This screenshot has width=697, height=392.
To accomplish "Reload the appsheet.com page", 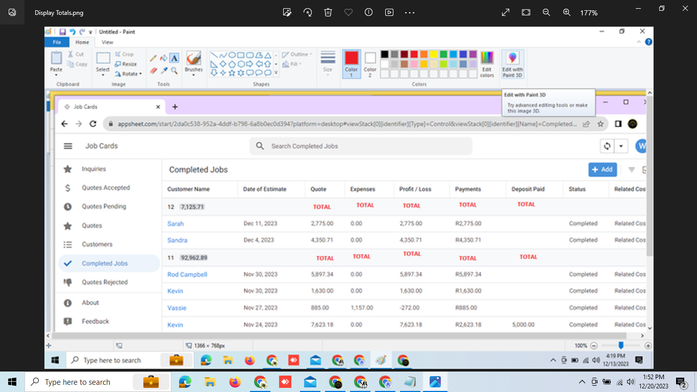I will 93,124.
